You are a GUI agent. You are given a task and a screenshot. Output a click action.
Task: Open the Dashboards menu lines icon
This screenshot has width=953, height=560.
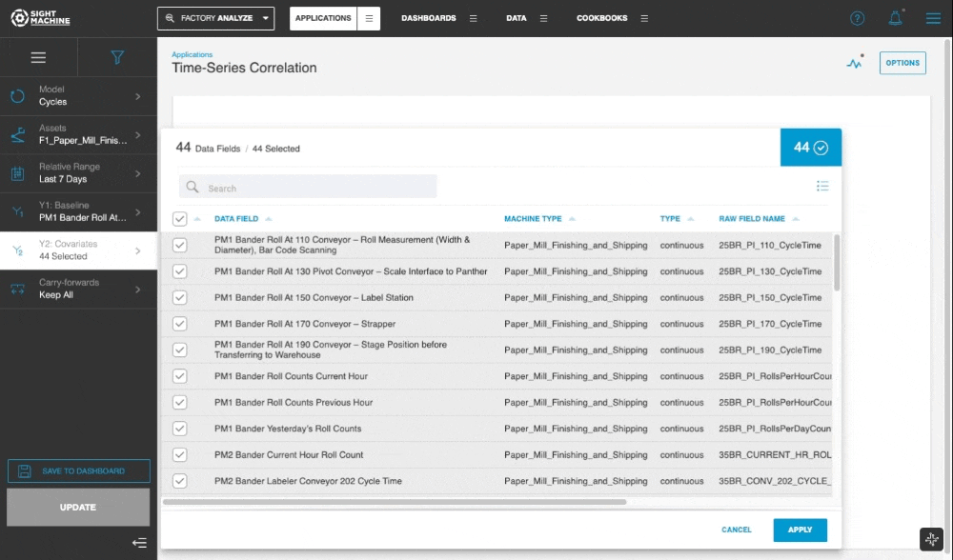point(473,18)
